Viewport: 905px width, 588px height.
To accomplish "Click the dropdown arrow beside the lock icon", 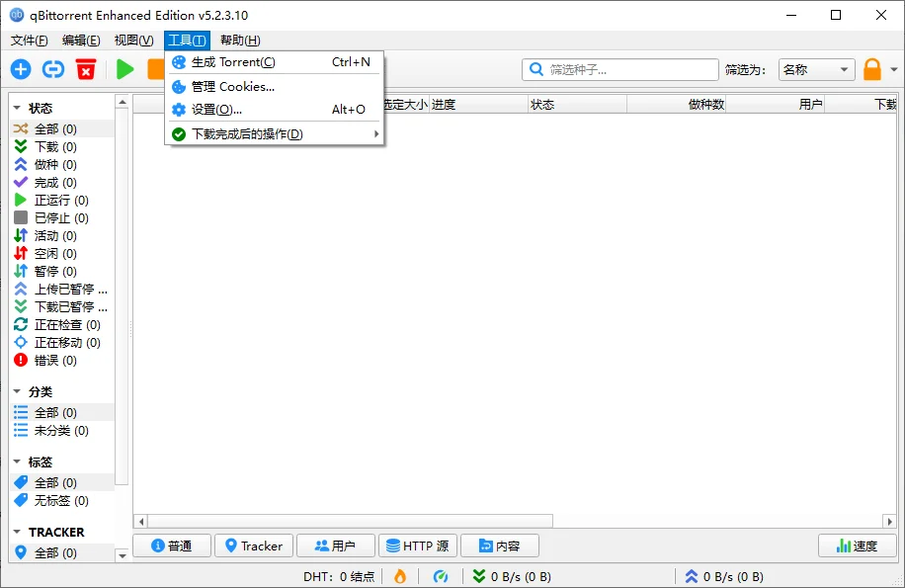I will coord(894,70).
